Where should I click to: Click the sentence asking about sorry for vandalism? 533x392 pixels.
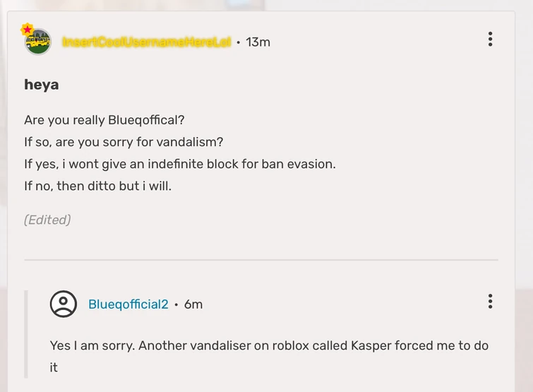tap(124, 142)
